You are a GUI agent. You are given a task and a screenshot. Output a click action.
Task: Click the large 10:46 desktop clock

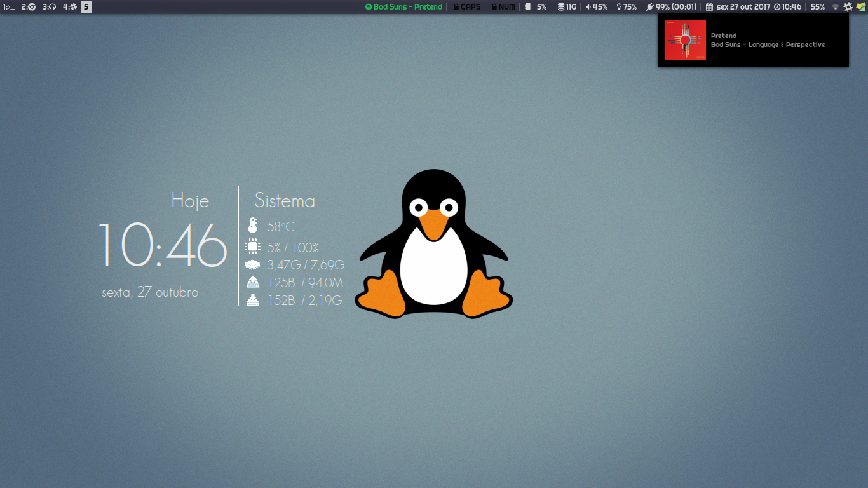pyautogui.click(x=163, y=245)
